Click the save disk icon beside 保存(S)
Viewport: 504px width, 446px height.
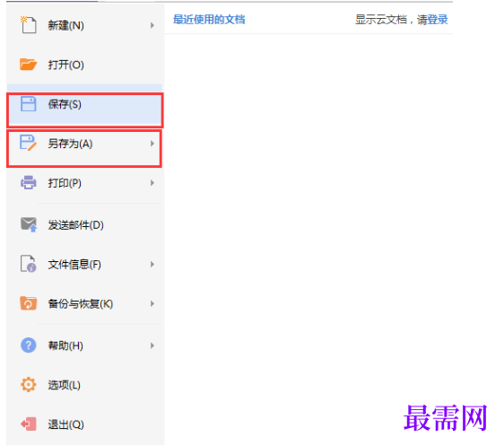coord(29,104)
